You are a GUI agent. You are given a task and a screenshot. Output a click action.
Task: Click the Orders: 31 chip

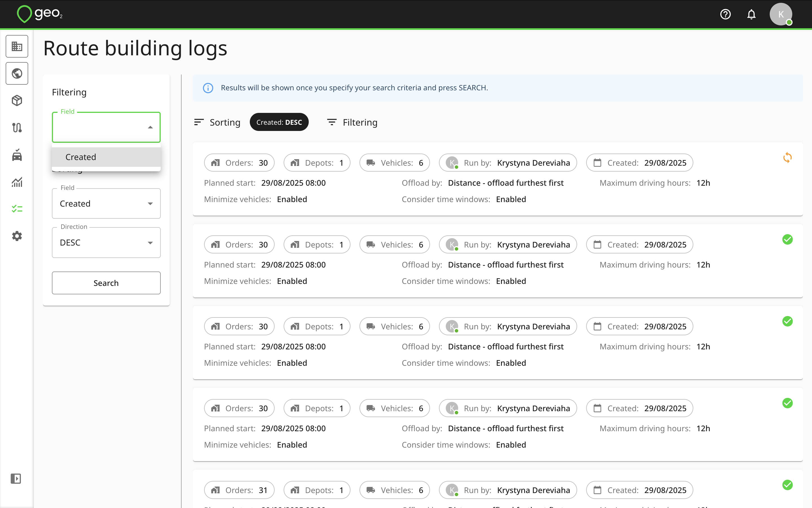[x=239, y=490]
